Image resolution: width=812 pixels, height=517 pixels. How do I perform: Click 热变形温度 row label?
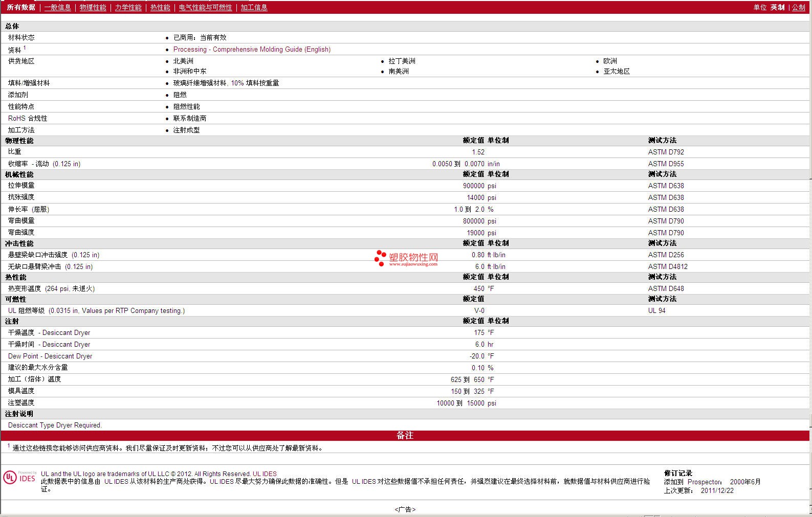(x=51, y=288)
